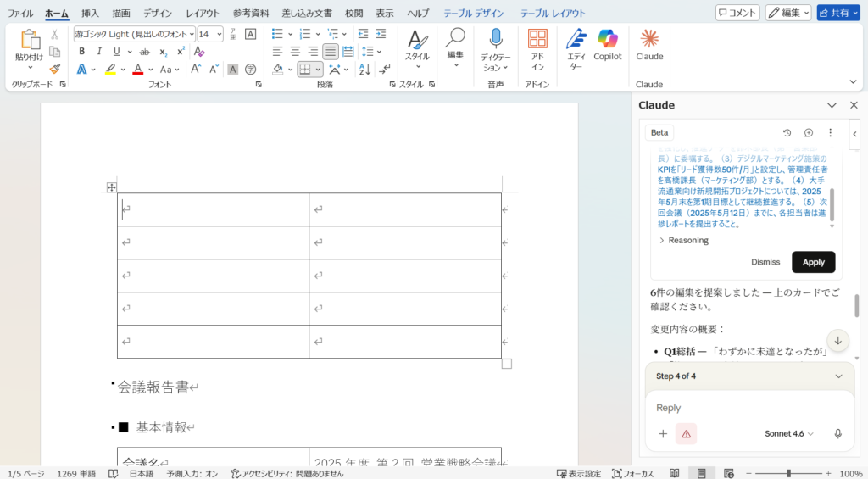Open the テーブル デザイン tab
868x479 pixels.
[x=473, y=14]
